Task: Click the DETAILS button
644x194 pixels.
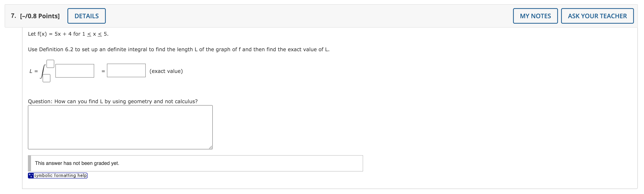Action: click(86, 16)
